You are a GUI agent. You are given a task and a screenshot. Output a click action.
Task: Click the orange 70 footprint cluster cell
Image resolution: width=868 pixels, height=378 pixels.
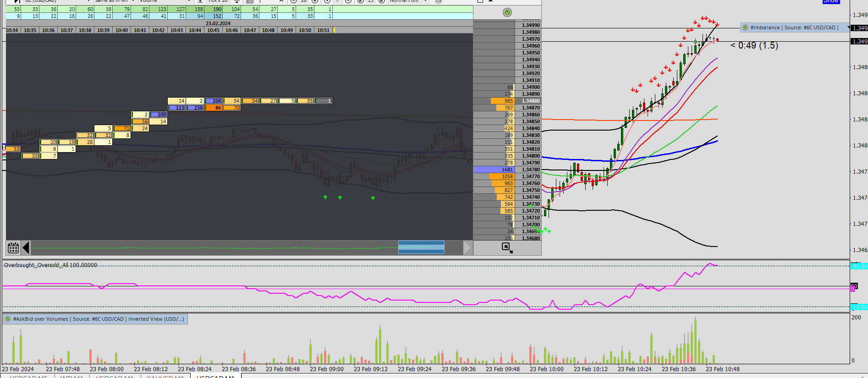click(232, 108)
